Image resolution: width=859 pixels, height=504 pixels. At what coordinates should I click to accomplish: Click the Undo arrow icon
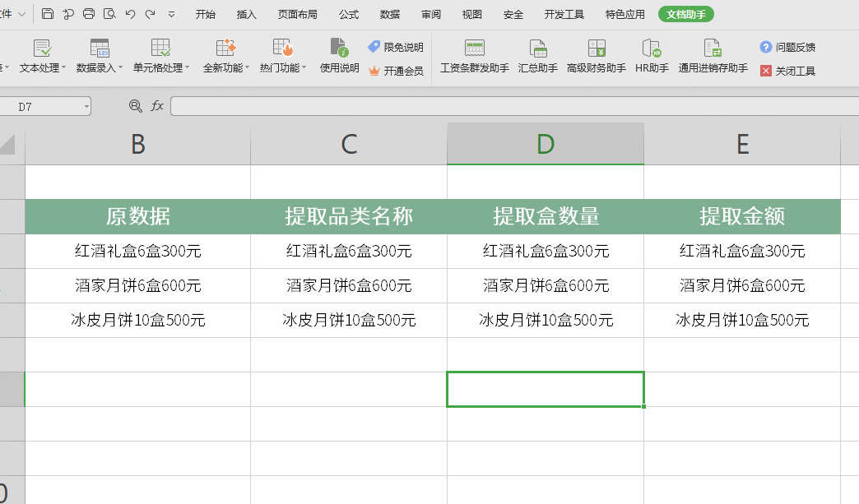pyautogui.click(x=130, y=14)
